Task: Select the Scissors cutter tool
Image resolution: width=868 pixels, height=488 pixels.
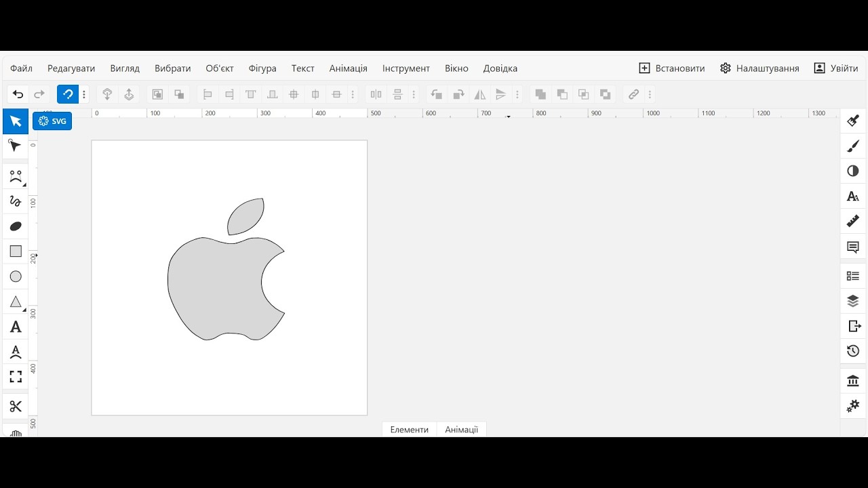Action: click(x=16, y=407)
